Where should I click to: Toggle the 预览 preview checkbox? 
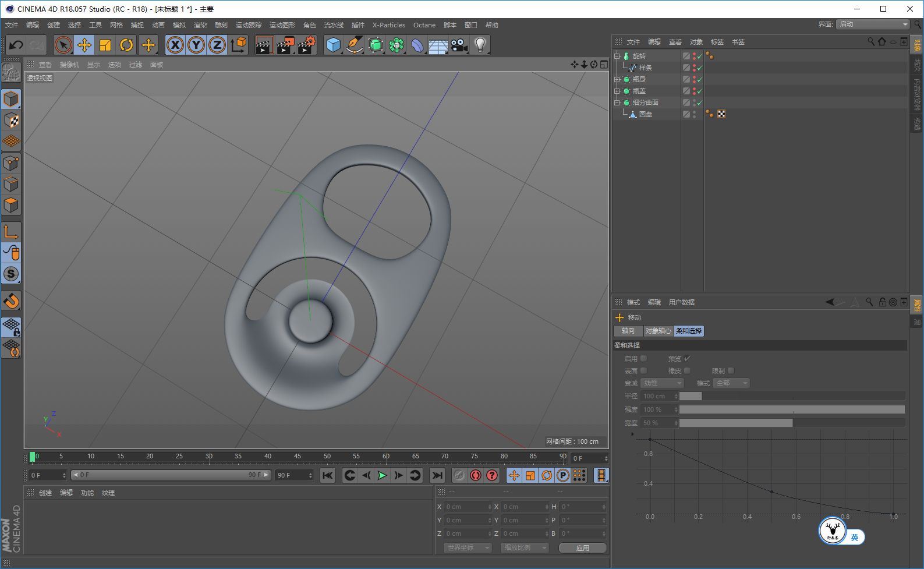(x=687, y=359)
